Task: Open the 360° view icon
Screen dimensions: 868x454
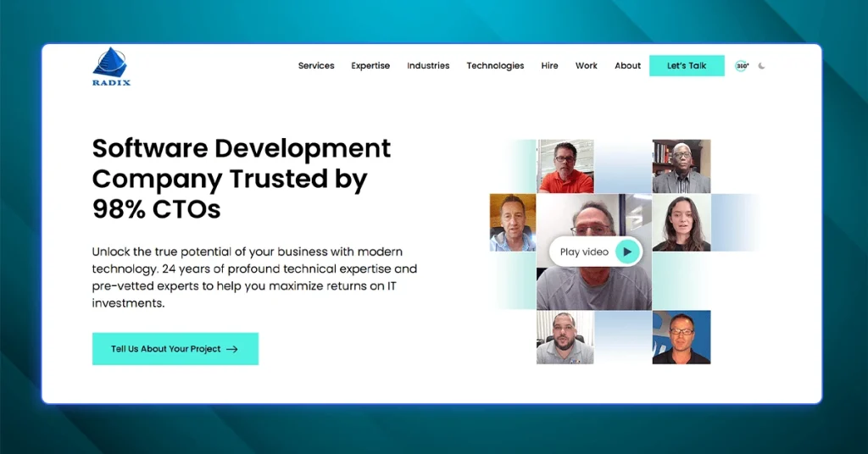Action: (x=742, y=66)
